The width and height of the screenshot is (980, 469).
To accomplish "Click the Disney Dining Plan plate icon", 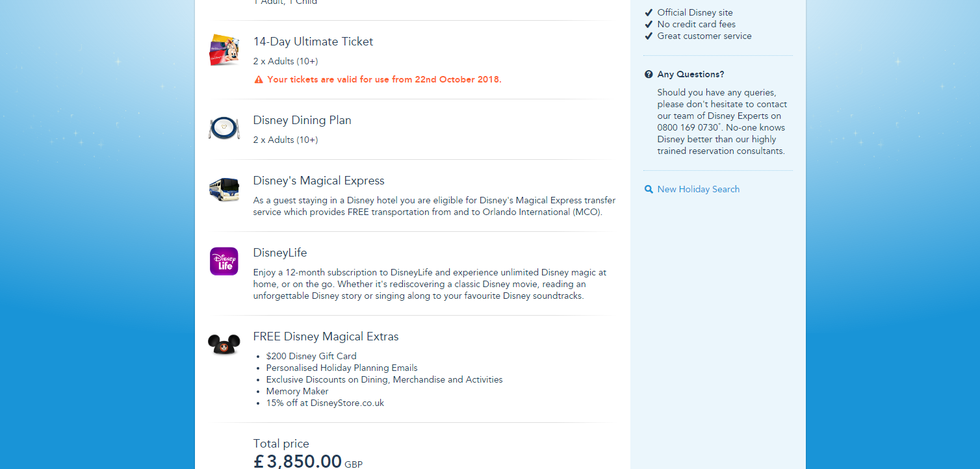I will coord(224,128).
